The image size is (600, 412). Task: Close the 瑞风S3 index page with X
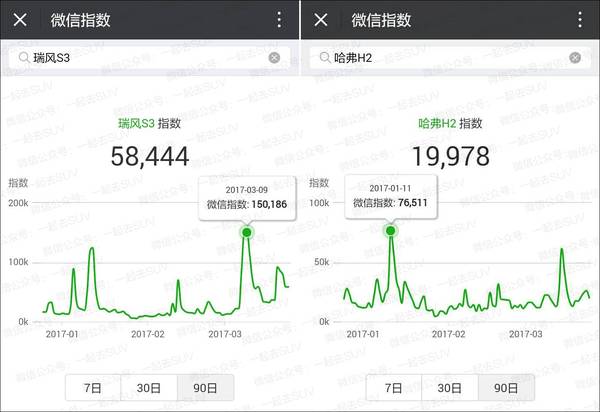[x=20, y=19]
